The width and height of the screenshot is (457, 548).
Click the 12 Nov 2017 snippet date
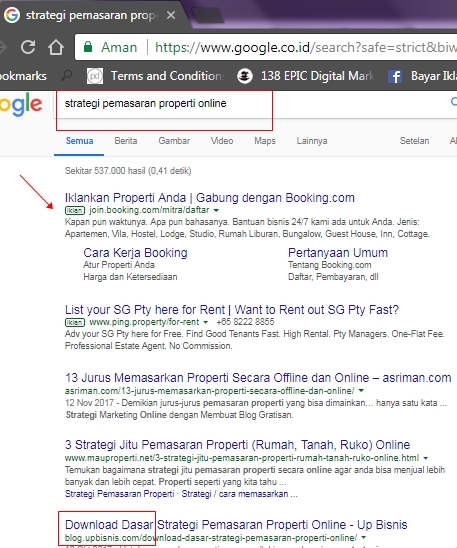pos(89,403)
